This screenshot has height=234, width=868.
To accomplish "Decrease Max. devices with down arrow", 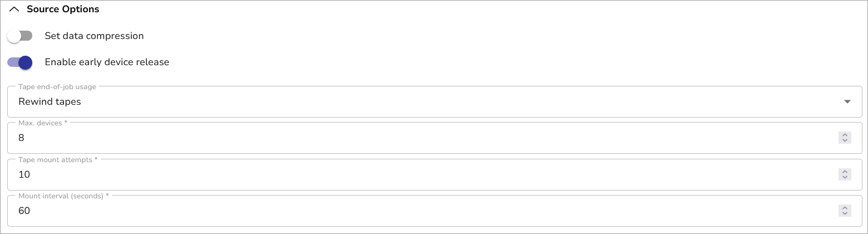I will (845, 141).
